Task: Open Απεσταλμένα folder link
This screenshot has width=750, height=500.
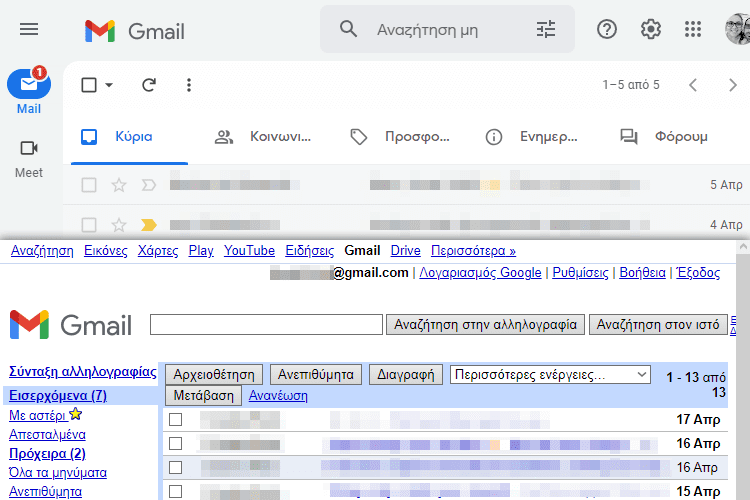Action: click(47, 434)
